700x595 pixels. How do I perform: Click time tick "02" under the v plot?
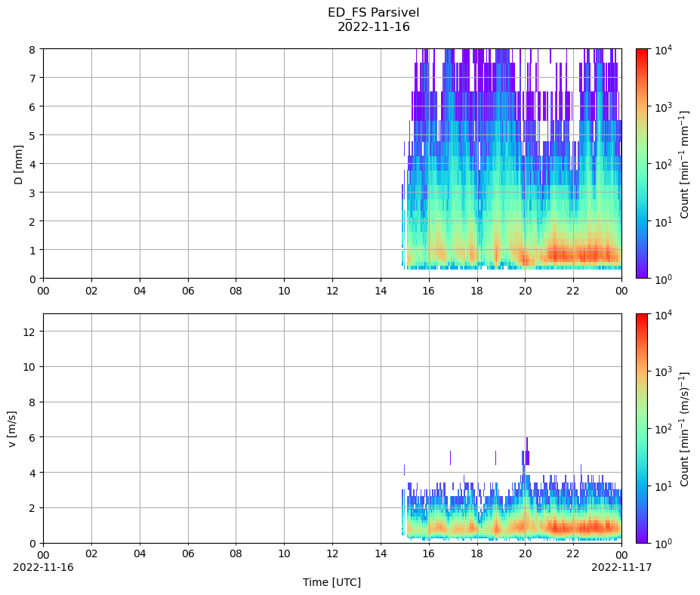point(91,554)
